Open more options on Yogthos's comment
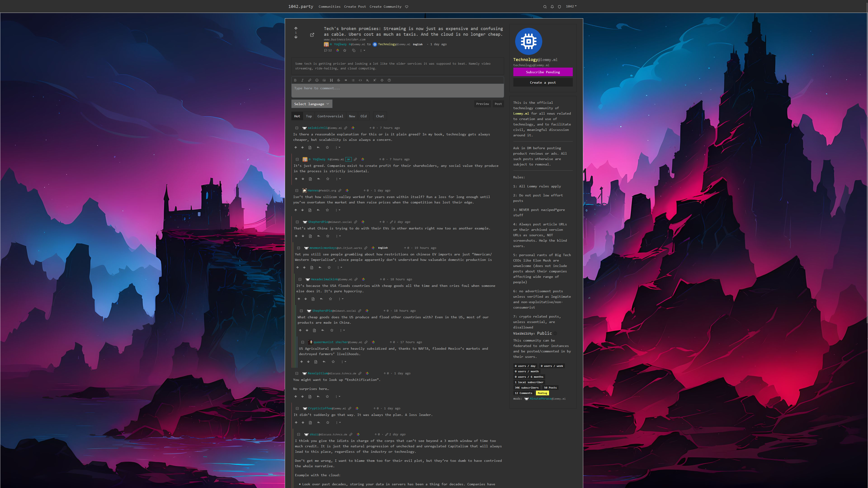The width and height of the screenshot is (868, 488). [x=338, y=179]
